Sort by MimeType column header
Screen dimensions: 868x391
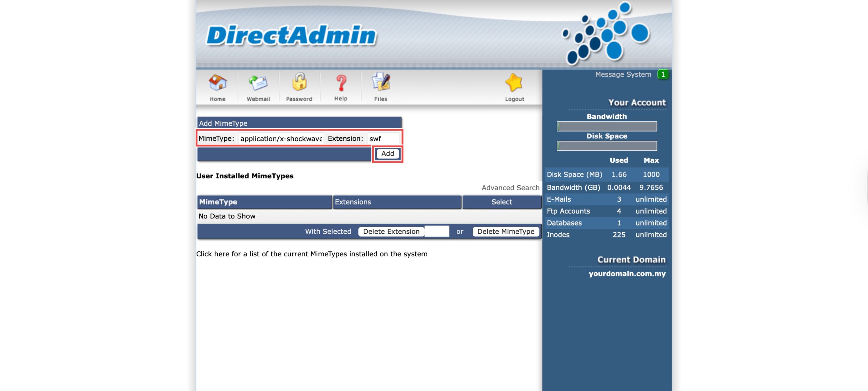264,202
